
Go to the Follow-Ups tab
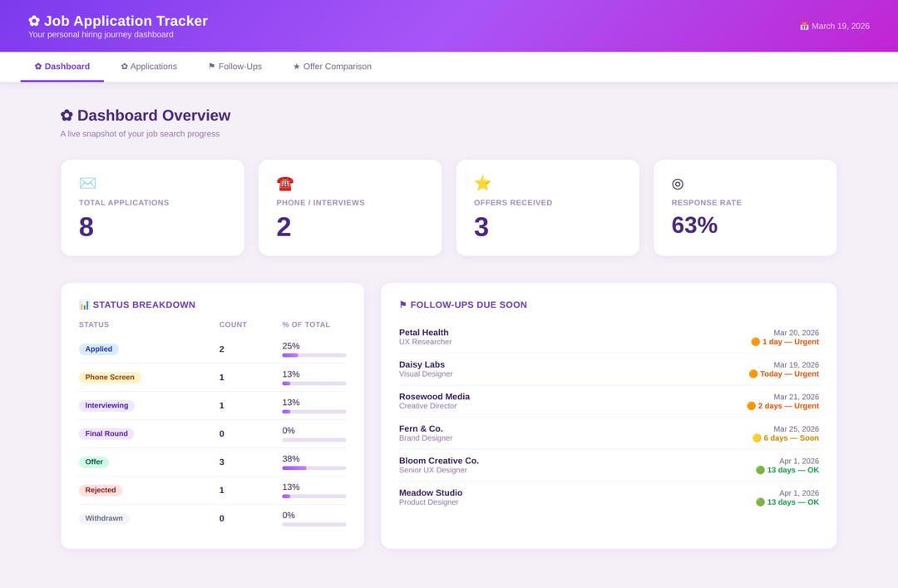[234, 67]
